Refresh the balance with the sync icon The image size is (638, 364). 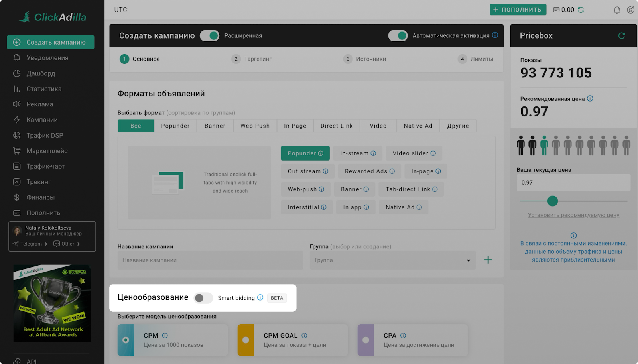[581, 10]
